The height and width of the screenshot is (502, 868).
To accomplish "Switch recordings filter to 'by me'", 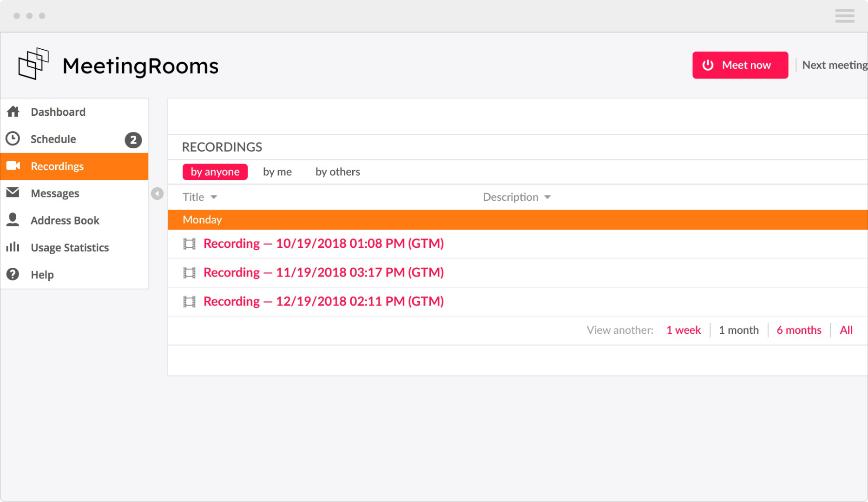I will pos(277,172).
